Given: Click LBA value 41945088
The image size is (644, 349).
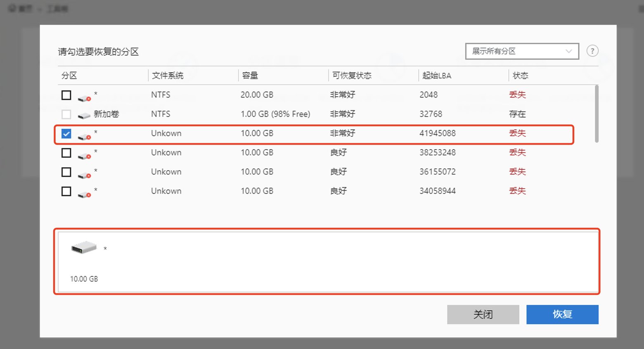Looking at the screenshot, I should click(x=438, y=133).
